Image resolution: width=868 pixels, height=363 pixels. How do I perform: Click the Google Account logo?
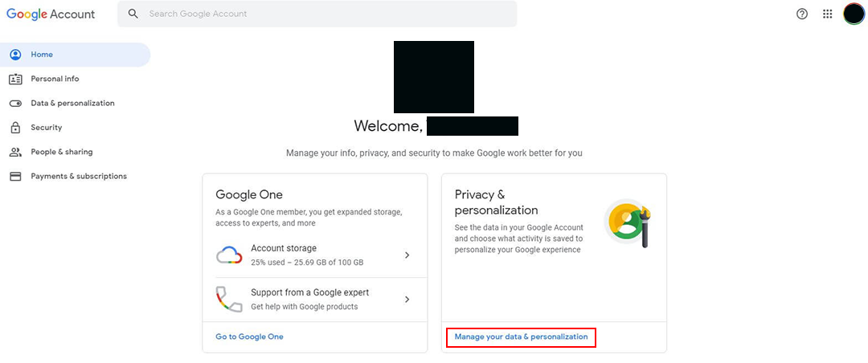(51, 14)
